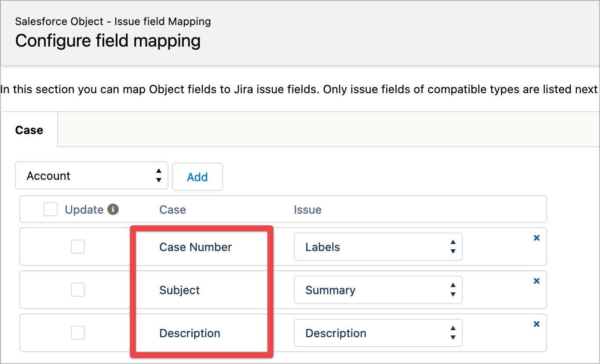
Task: Switch to the Case tab
Action: coord(29,130)
